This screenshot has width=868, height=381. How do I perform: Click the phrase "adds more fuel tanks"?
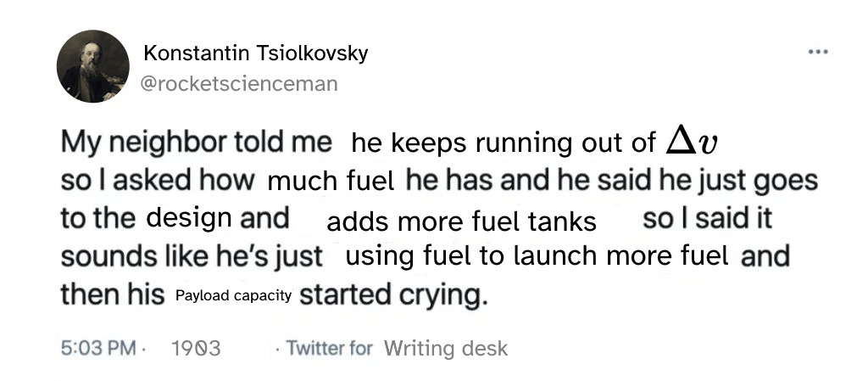[461, 221]
